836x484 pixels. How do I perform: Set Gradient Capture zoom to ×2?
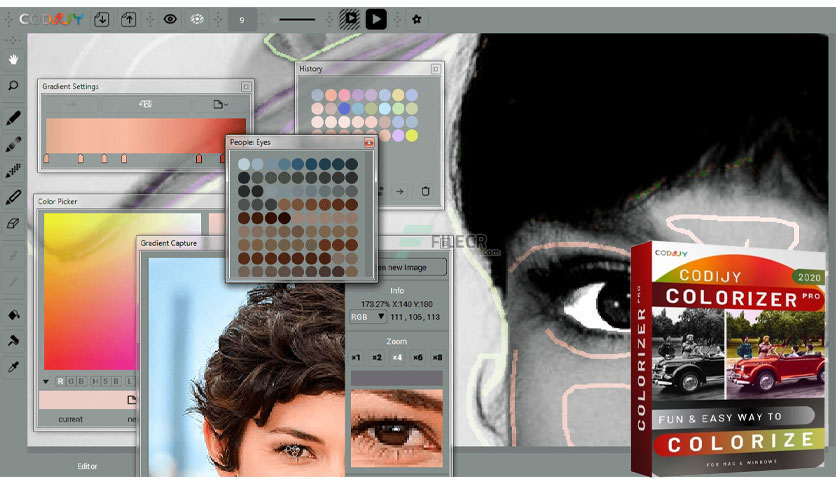coord(377,358)
